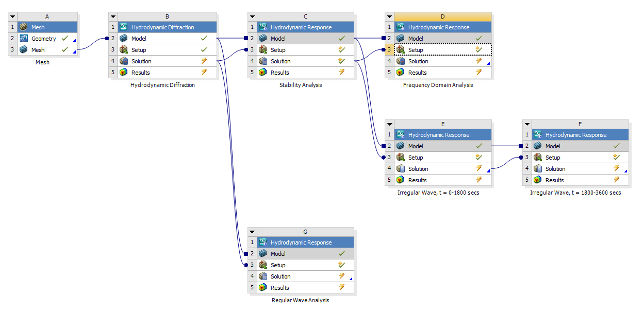Image resolution: width=644 pixels, height=313 pixels.
Task: Open the dropdown arrow of system E
Action: [x=390, y=124]
